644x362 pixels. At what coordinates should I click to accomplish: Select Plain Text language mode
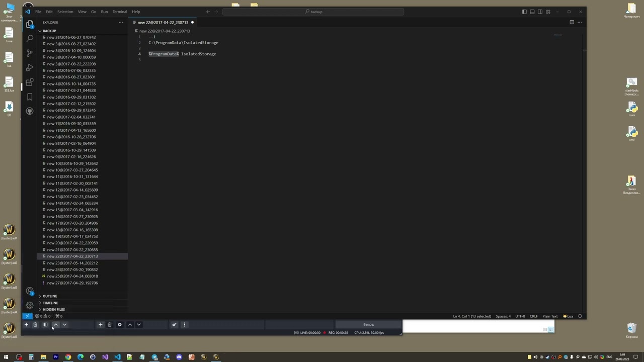550,316
